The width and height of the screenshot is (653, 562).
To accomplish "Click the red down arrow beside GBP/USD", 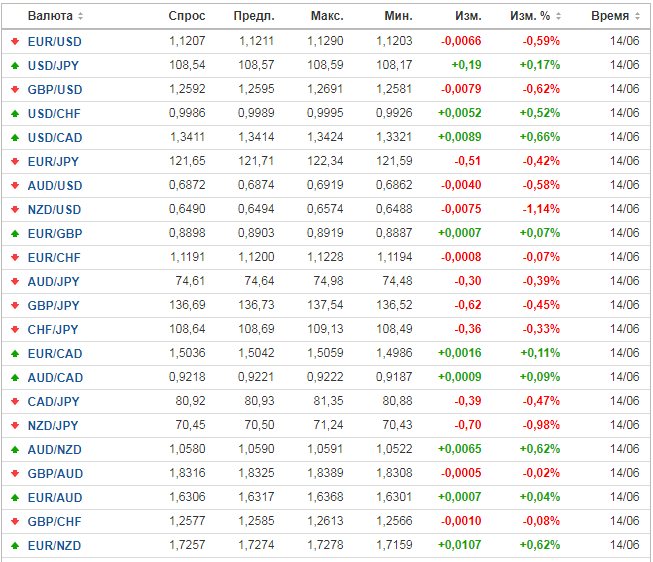I will point(15,89).
